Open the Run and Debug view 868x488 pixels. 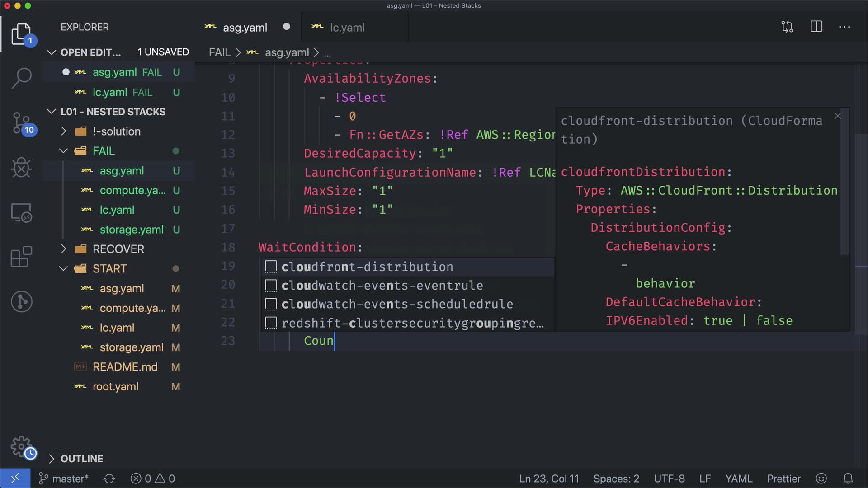[21, 168]
